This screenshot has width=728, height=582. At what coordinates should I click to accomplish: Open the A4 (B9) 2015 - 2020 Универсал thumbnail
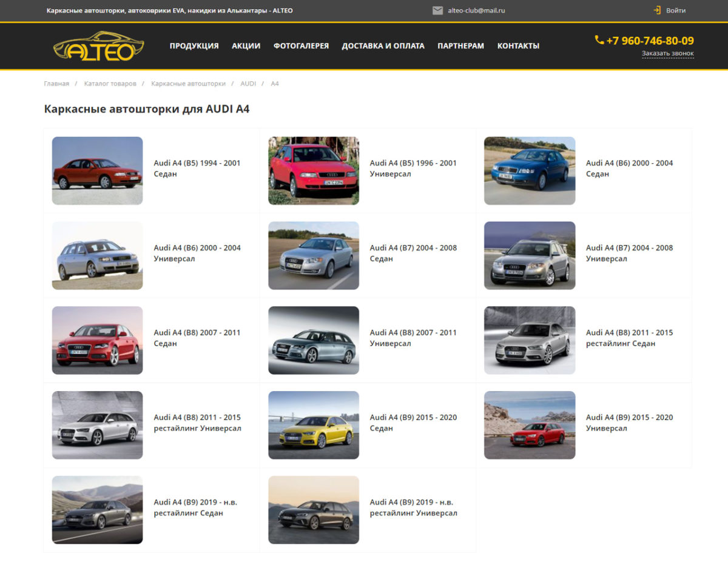pos(530,425)
